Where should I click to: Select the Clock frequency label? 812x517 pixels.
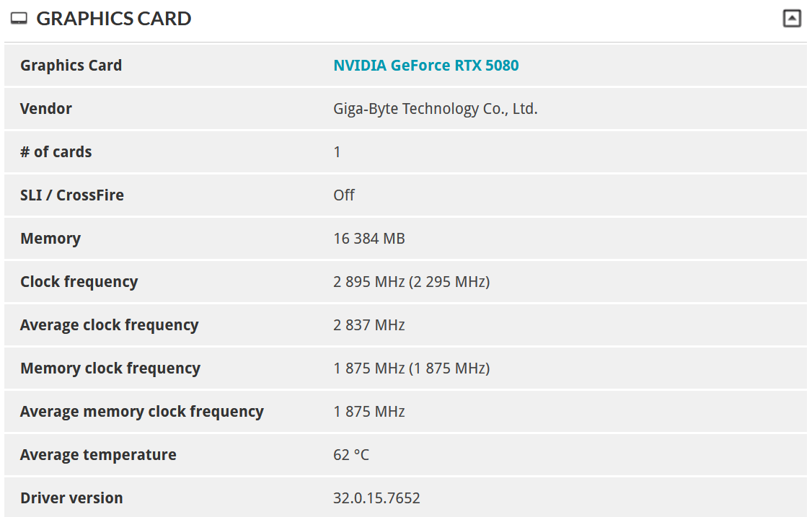79,282
